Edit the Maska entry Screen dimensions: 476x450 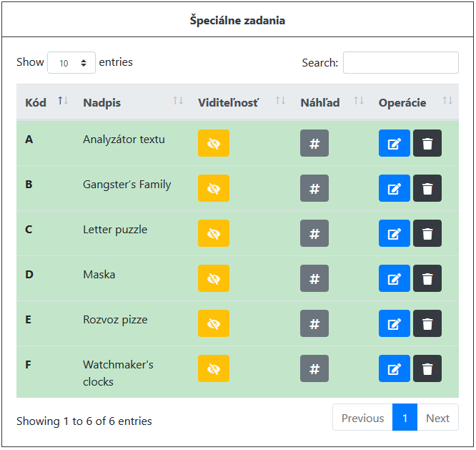(x=394, y=278)
